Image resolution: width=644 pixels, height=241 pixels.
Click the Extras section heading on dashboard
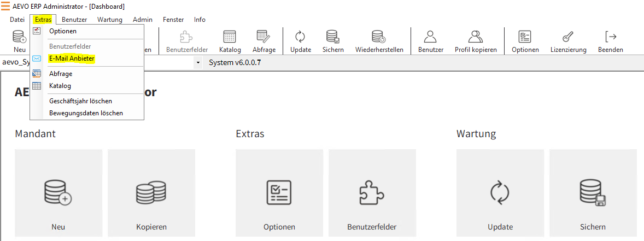point(250,134)
